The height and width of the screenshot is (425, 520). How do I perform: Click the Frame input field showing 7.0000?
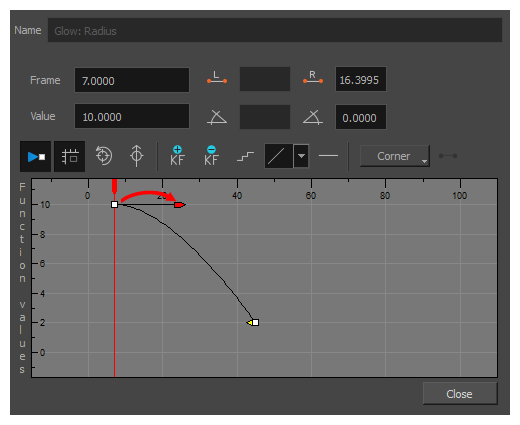pos(132,80)
